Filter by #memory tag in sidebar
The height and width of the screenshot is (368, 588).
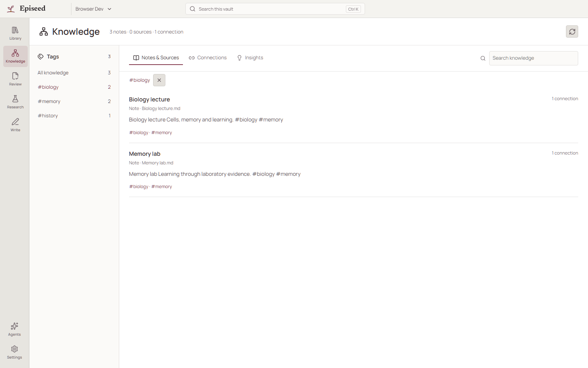(x=74, y=101)
